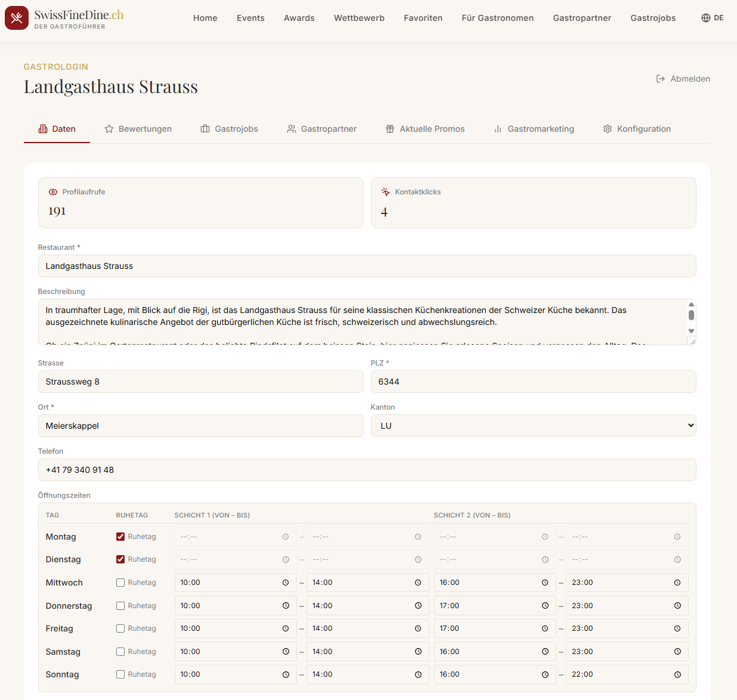Click the Strasse field with Straussweg 8
Screen dimensions: 737x700
pyautogui.click(x=200, y=382)
